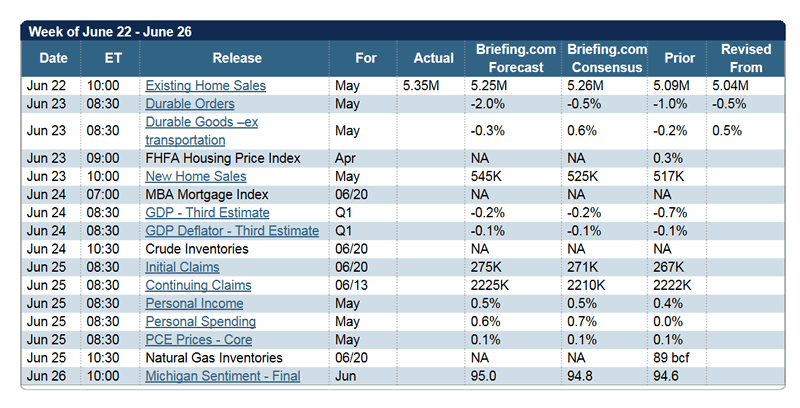Open Durable Goods –ex transportation link
Viewport: 800px width, 408px height.
pyautogui.click(x=202, y=122)
